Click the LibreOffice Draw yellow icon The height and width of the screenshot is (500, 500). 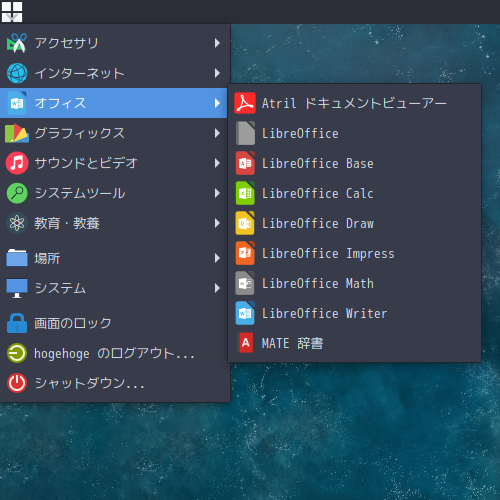click(x=245, y=223)
